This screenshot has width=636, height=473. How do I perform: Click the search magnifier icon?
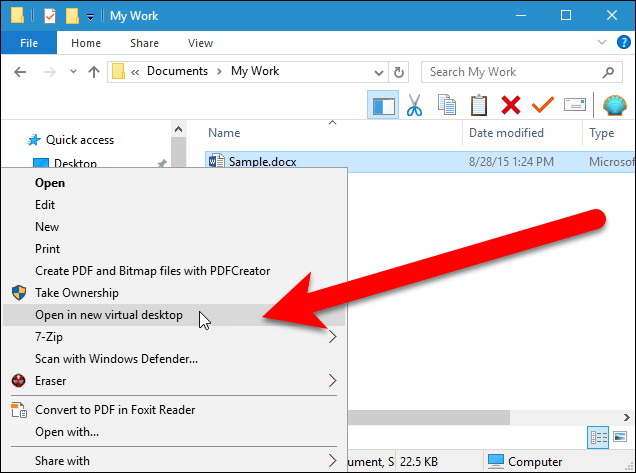click(x=608, y=72)
